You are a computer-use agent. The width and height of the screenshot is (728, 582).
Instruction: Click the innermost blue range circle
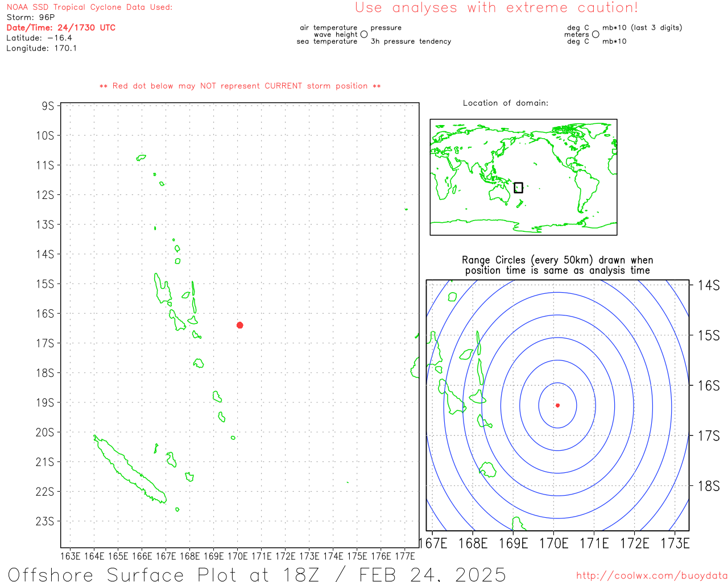[557, 406]
